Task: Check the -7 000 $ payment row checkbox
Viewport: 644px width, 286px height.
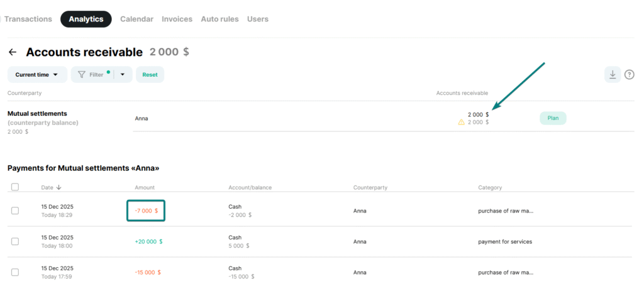Action: coord(15,211)
